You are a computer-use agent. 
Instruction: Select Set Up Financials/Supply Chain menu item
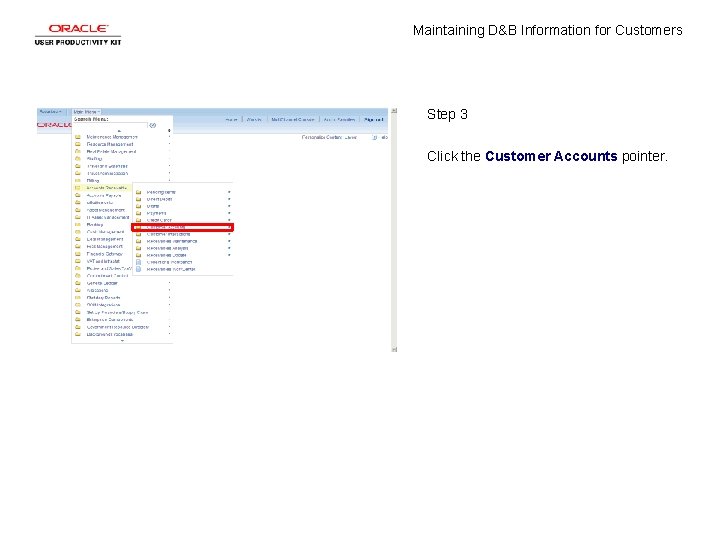[117, 312]
